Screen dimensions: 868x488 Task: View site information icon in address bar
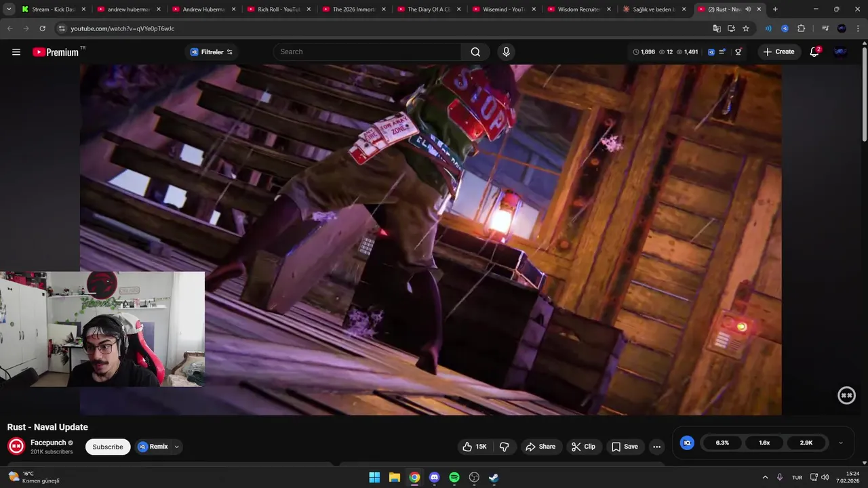[62, 28]
